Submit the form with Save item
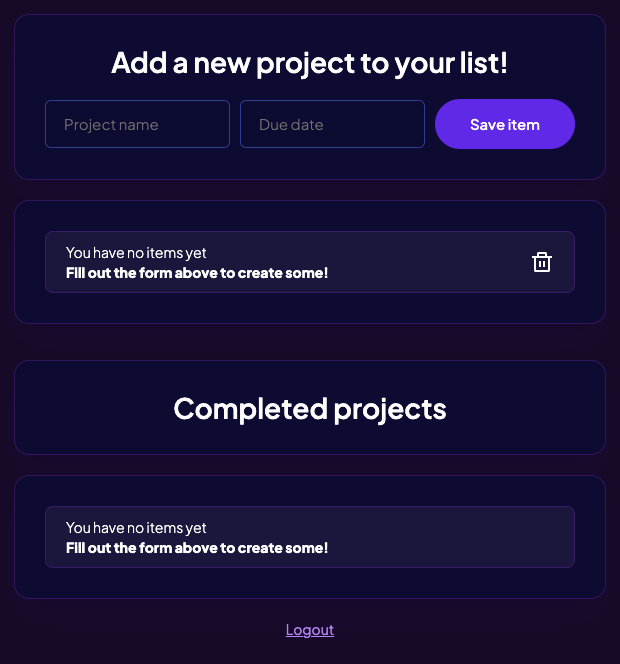Image resolution: width=620 pixels, height=664 pixels. 504,124
